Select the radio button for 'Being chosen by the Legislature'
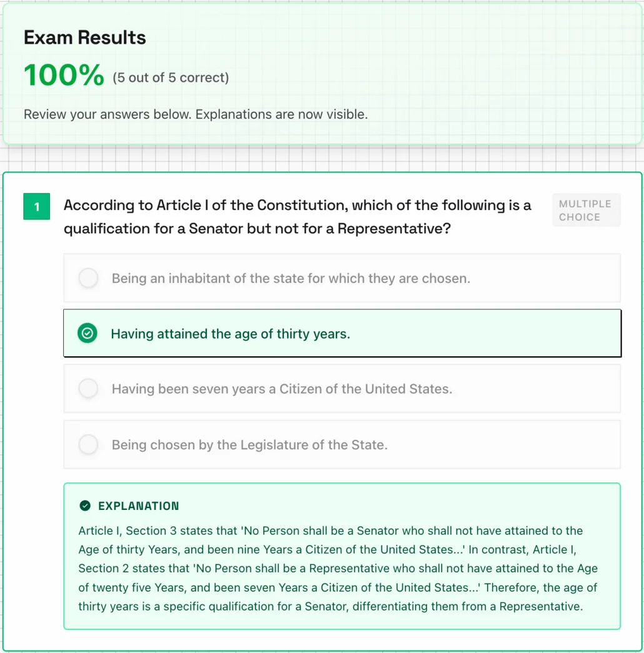Image resolution: width=644 pixels, height=653 pixels. pos(88,444)
